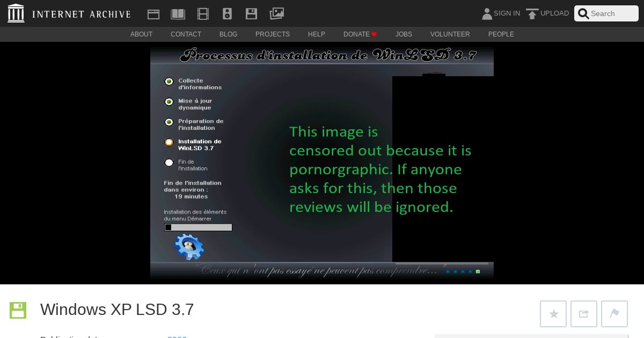The width and height of the screenshot is (644, 338).
Task: Click the WinLSD installation screenshot image
Action: coord(322,163)
